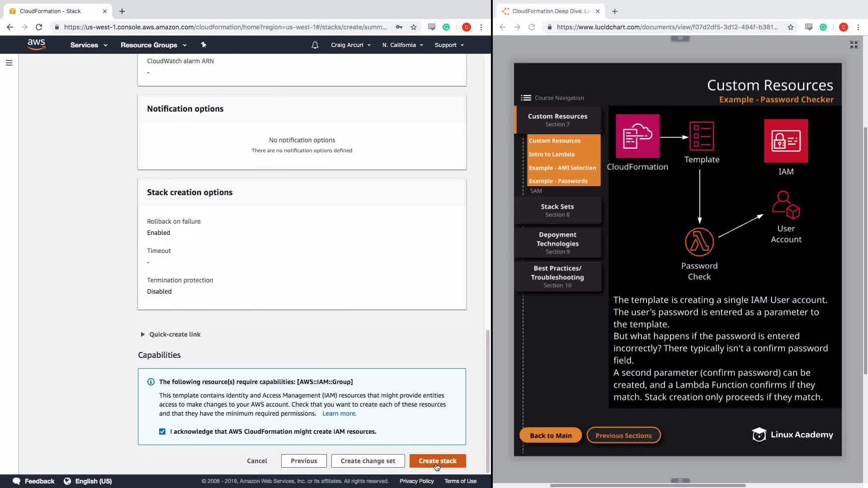Open the Resource Groups dropdown

[153, 45]
